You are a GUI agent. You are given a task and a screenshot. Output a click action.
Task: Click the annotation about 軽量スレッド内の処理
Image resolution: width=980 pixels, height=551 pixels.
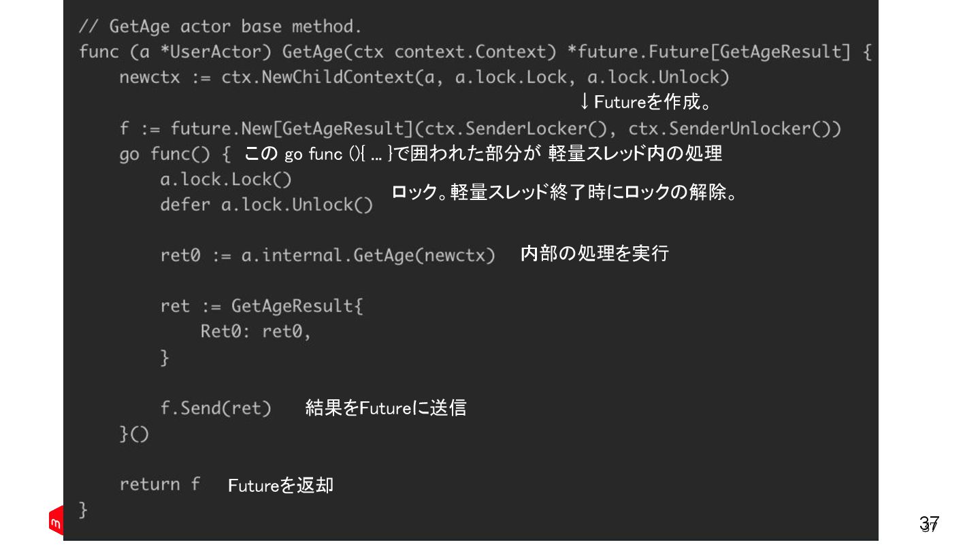point(483,154)
